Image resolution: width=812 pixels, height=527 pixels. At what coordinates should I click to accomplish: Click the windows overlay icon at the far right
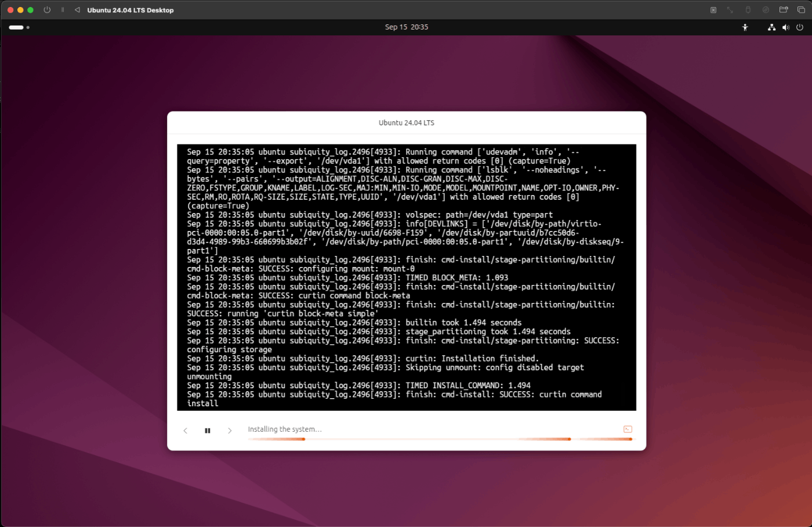pos(801,10)
